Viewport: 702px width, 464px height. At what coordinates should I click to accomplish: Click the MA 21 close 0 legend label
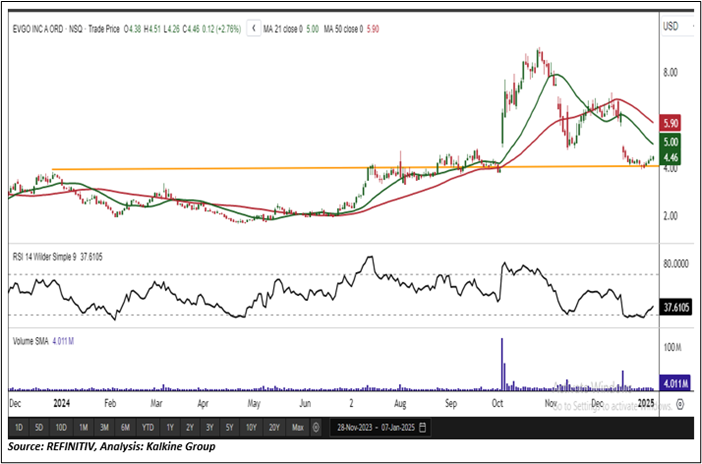pyautogui.click(x=283, y=29)
